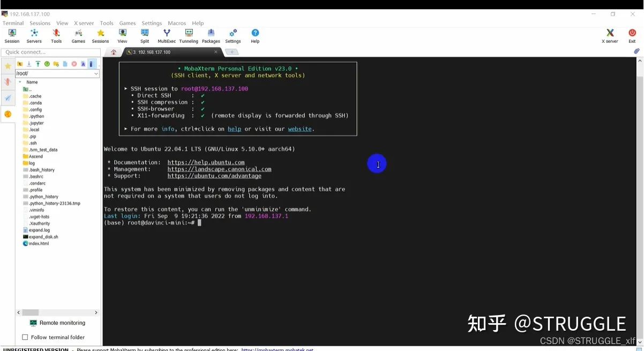This screenshot has height=351, width=644.
Task: Select the Sftp orange globe sidebar tab
Action: pos(8,114)
